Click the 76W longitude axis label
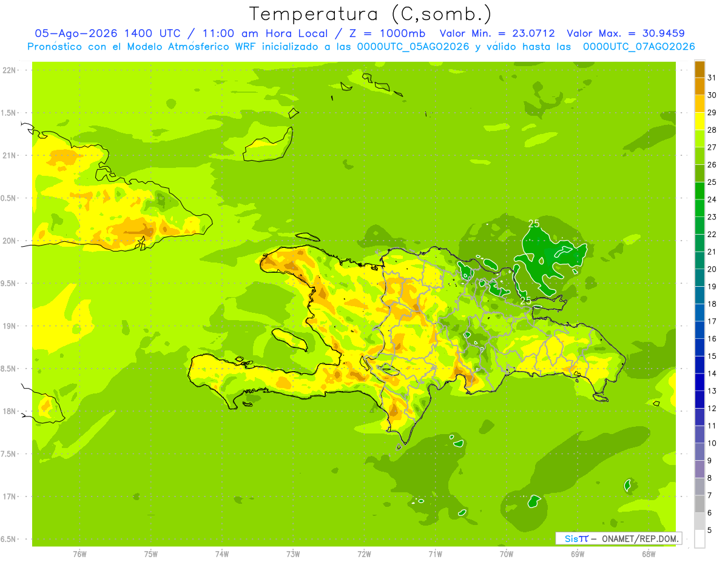Viewport: 728px width, 562px height. coord(79,554)
